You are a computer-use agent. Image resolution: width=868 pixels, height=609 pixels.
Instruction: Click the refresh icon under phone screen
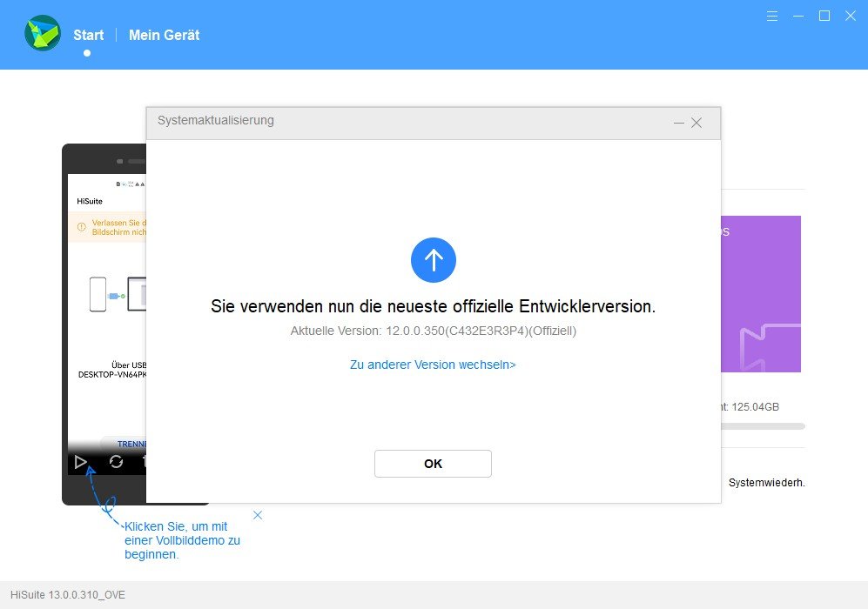pyautogui.click(x=116, y=462)
